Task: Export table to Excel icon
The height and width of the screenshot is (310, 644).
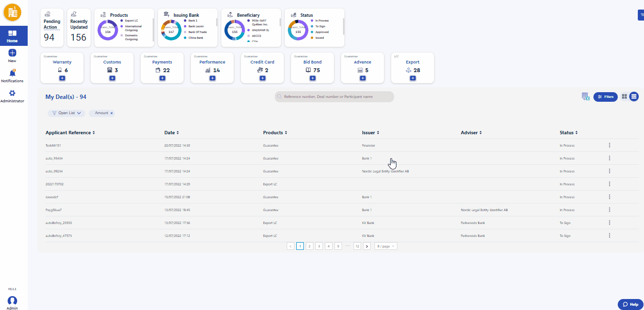Action: tap(586, 96)
